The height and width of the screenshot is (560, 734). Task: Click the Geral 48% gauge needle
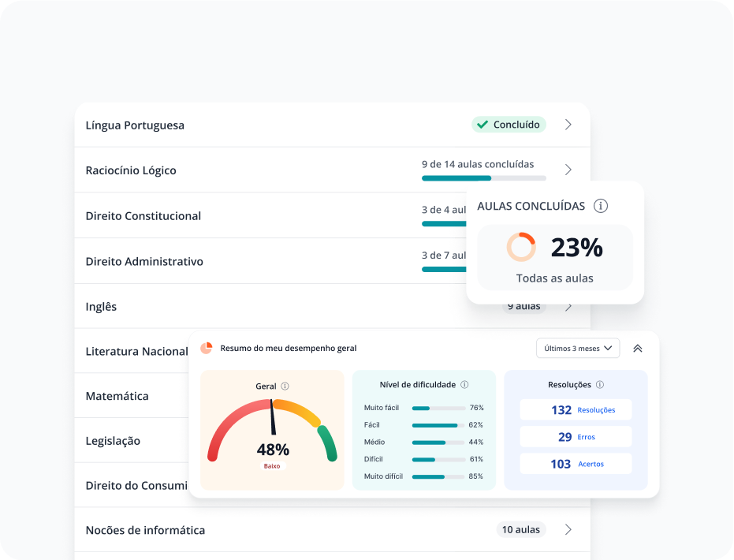[x=273, y=418]
